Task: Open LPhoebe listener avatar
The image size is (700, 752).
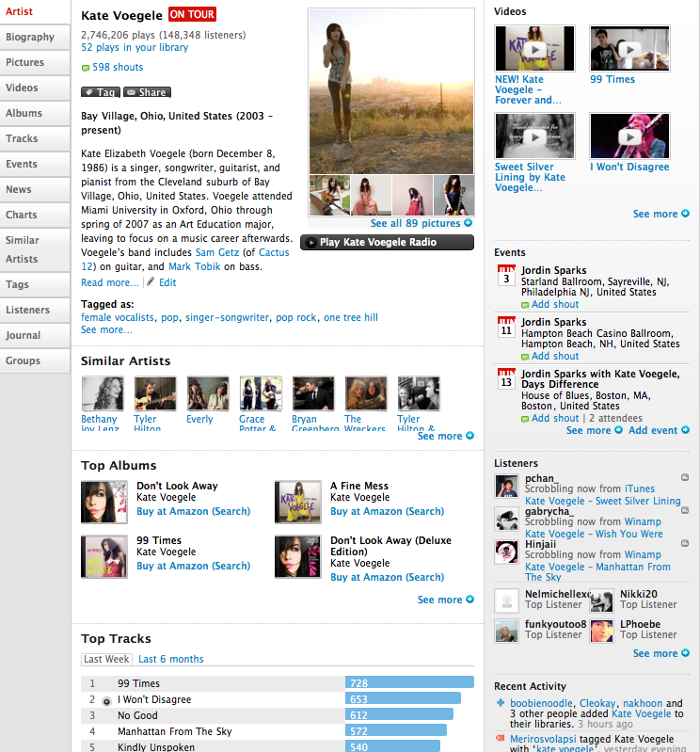Action: [601, 631]
